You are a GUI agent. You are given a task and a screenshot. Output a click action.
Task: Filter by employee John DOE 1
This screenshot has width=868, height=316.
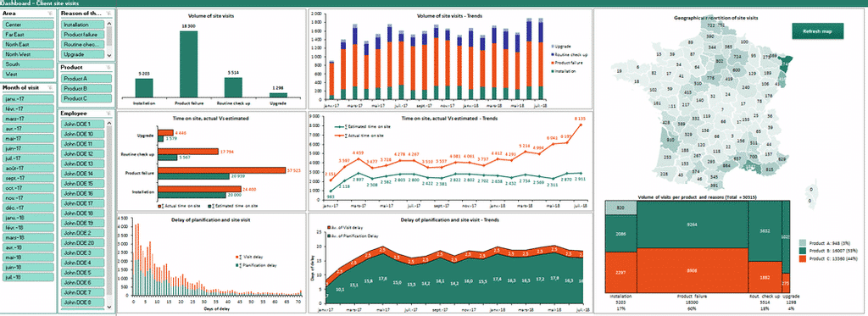point(83,124)
